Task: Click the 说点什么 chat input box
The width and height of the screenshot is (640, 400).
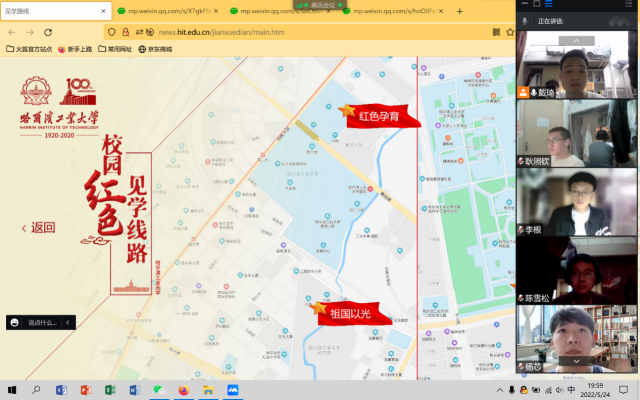Action: tap(42, 322)
